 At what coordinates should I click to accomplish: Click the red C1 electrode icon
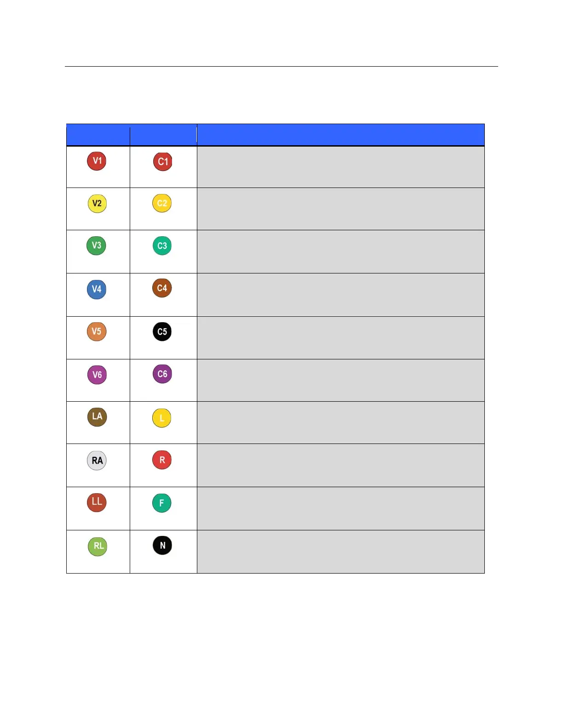(x=162, y=161)
